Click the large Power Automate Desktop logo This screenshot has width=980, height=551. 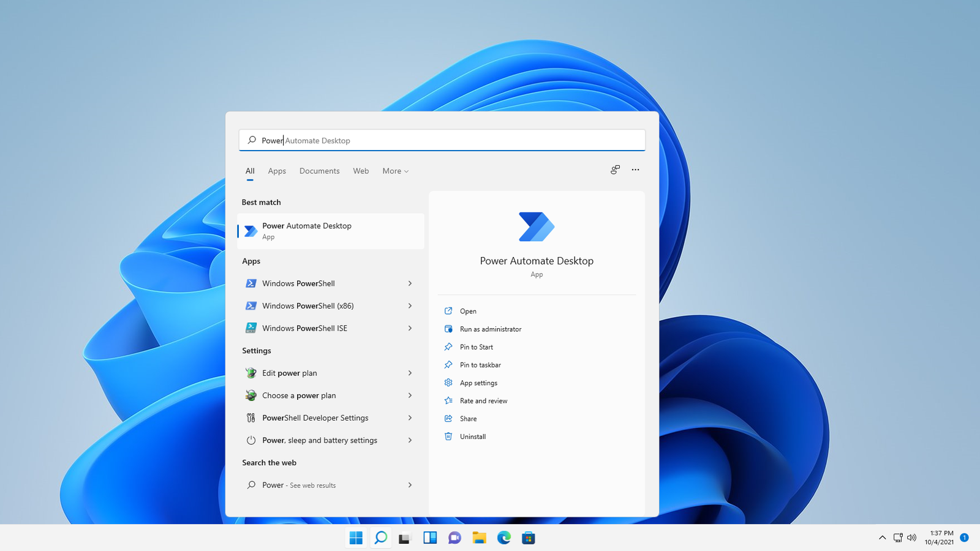pos(537,227)
